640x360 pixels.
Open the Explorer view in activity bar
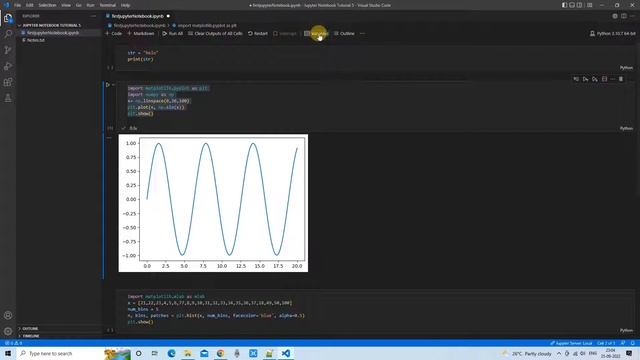[x=8, y=18]
